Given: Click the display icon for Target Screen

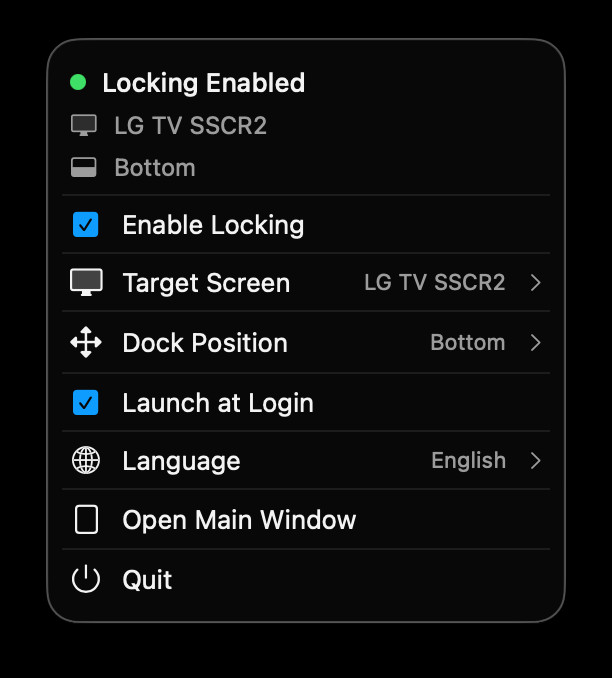Looking at the screenshot, I should tap(86, 283).
